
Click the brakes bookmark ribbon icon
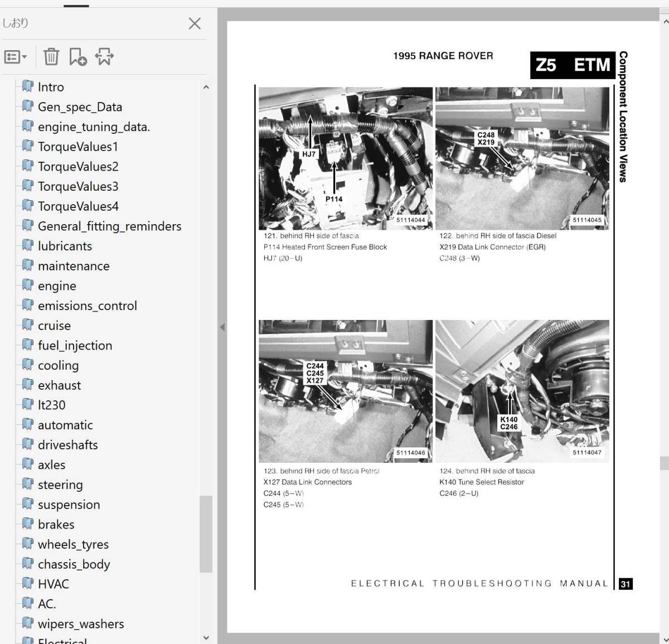(27, 524)
